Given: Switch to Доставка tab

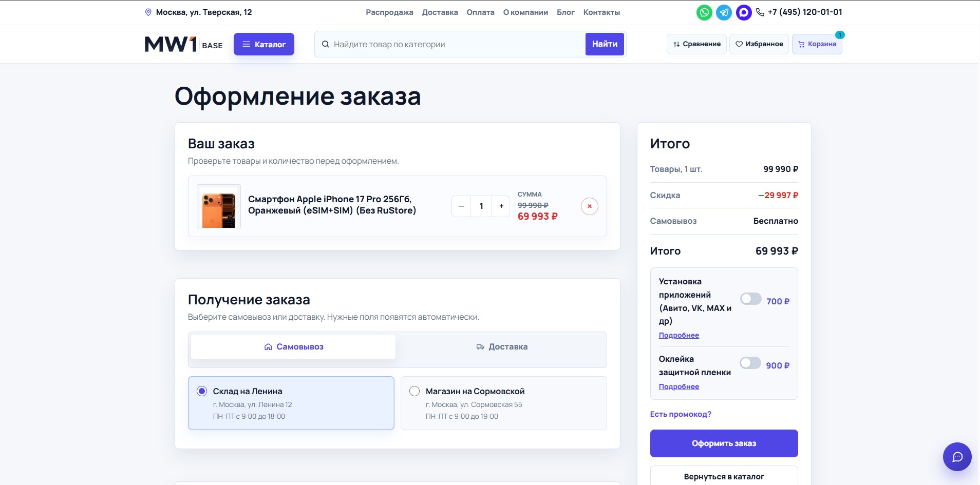Looking at the screenshot, I should (502, 347).
